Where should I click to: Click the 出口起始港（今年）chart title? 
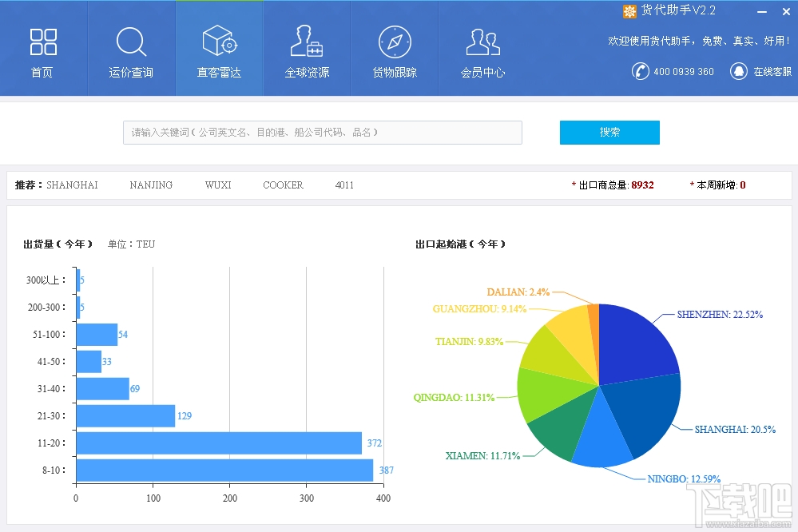461,244
